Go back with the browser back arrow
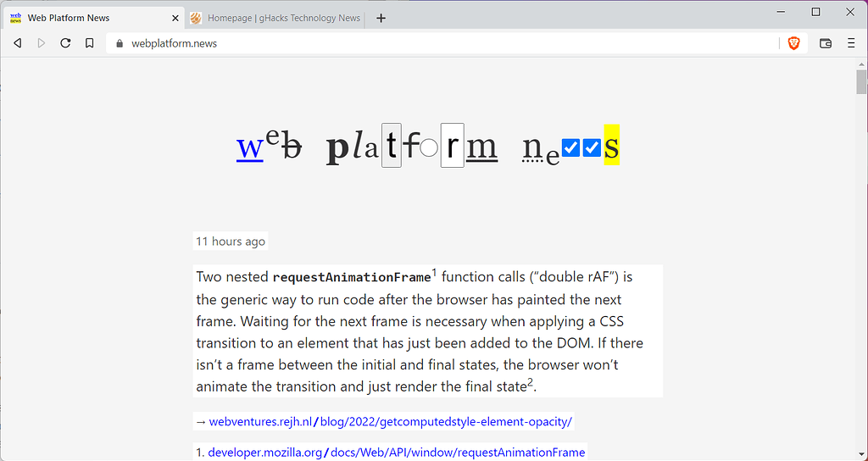The width and height of the screenshot is (868, 461). coord(18,43)
